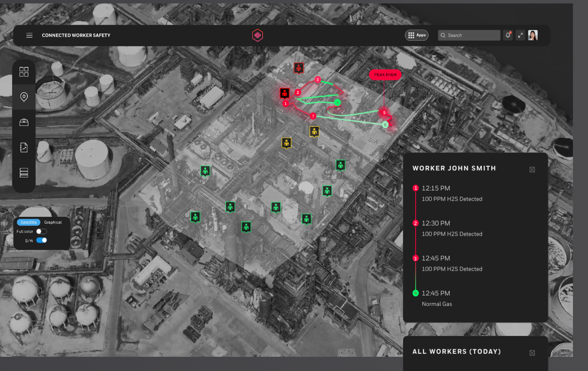This screenshot has height=371, width=588.
Task: Click the WORKER JOHN SMITH heading
Action: click(454, 168)
